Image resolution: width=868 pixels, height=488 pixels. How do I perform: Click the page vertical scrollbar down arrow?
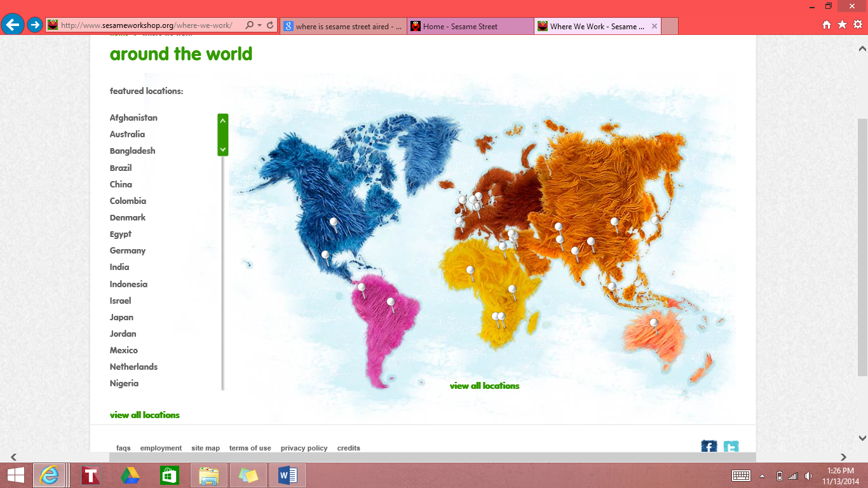[863, 438]
